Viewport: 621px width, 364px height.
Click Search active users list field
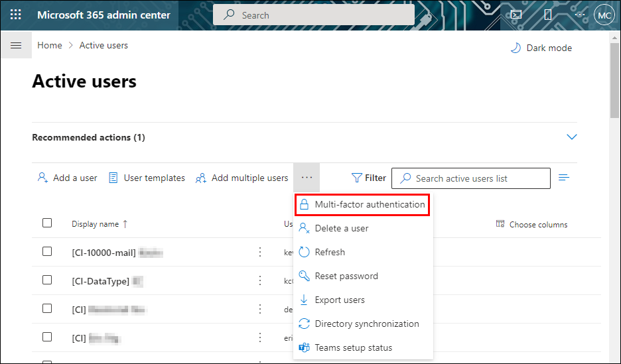point(471,178)
